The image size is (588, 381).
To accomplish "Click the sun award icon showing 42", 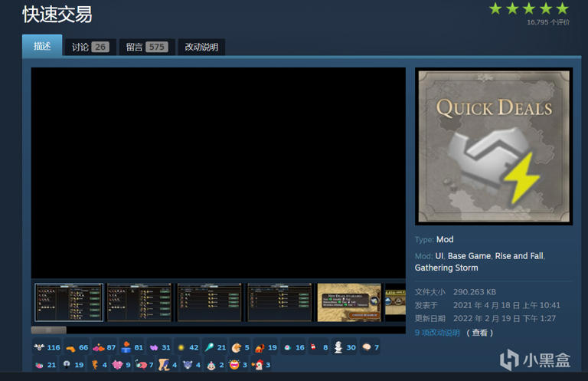I will tap(181, 347).
